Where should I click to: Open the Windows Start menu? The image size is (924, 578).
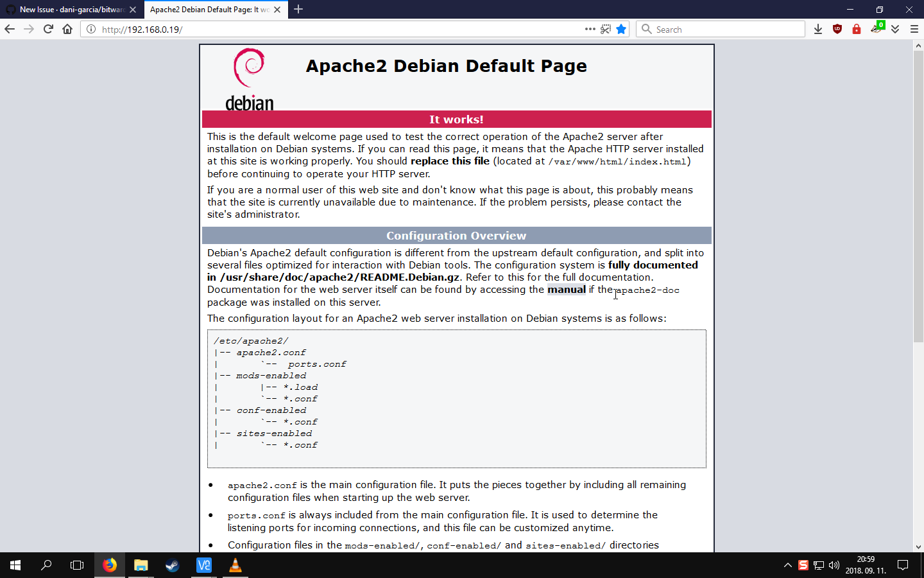(15, 565)
